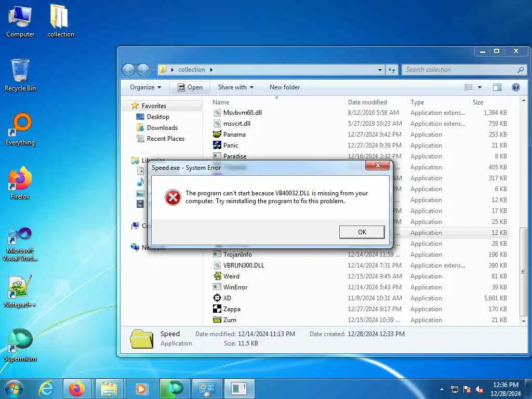Select the collection folder desktop icon
The height and width of the screenshot is (399, 532).
coord(60,21)
